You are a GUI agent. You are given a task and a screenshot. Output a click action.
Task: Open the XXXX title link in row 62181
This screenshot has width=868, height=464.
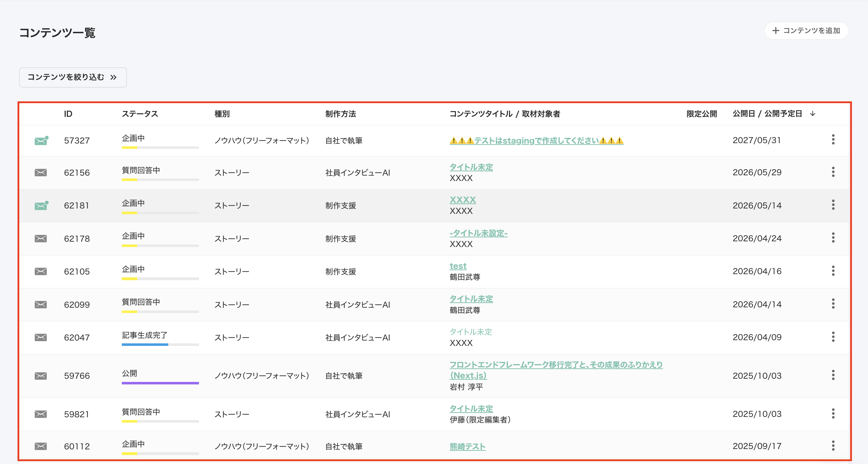[463, 200]
